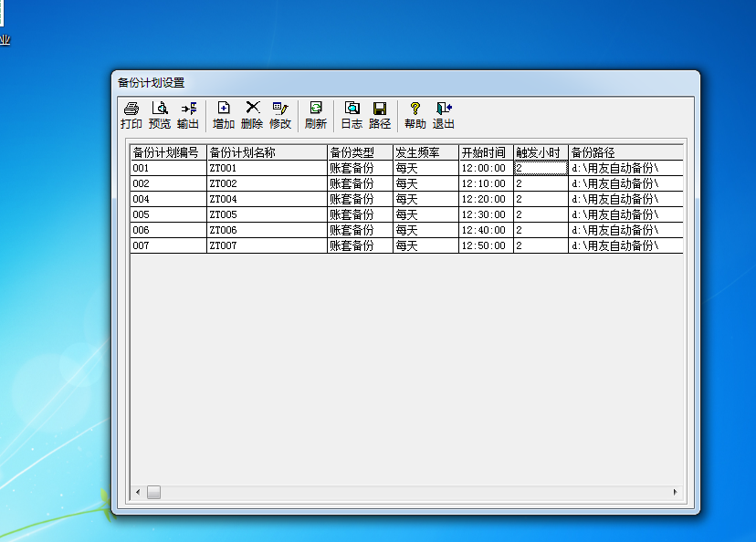Image resolution: width=756 pixels, height=542 pixels.
Task: Click start time 12:10:00
Action: click(x=486, y=183)
